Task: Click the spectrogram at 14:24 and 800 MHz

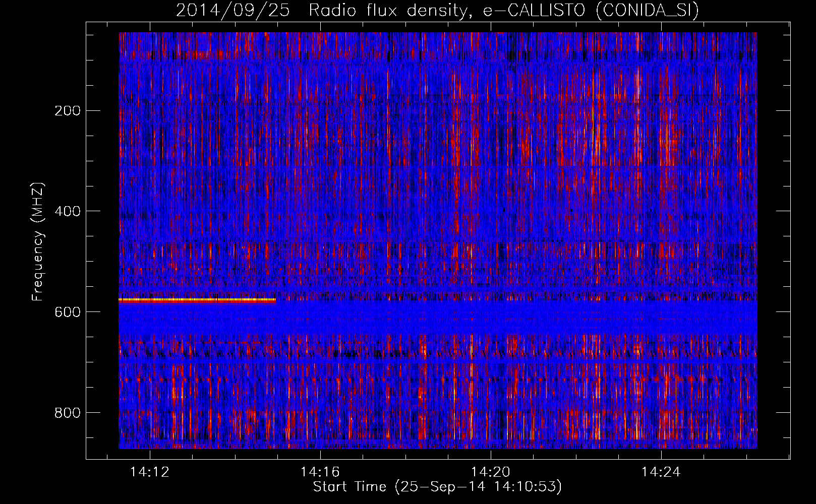Action: pyautogui.click(x=661, y=412)
